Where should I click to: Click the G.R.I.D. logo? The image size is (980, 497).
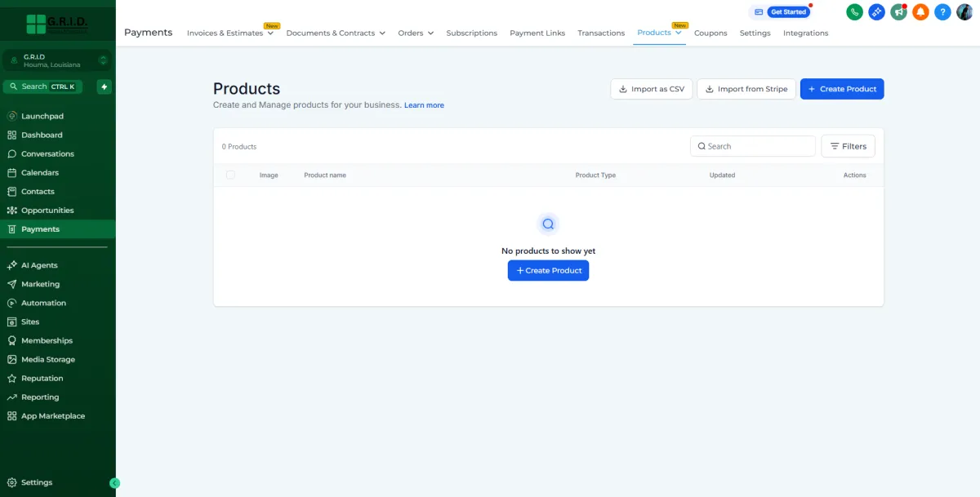pos(57,23)
